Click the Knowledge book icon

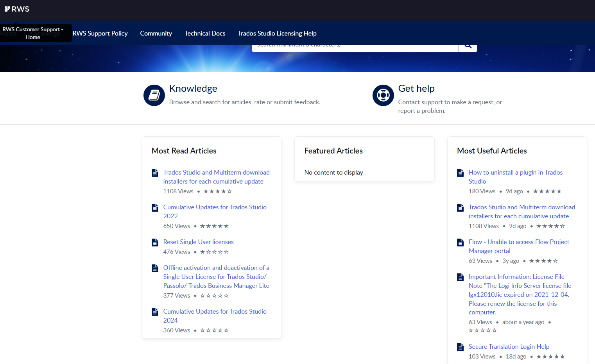[154, 95]
